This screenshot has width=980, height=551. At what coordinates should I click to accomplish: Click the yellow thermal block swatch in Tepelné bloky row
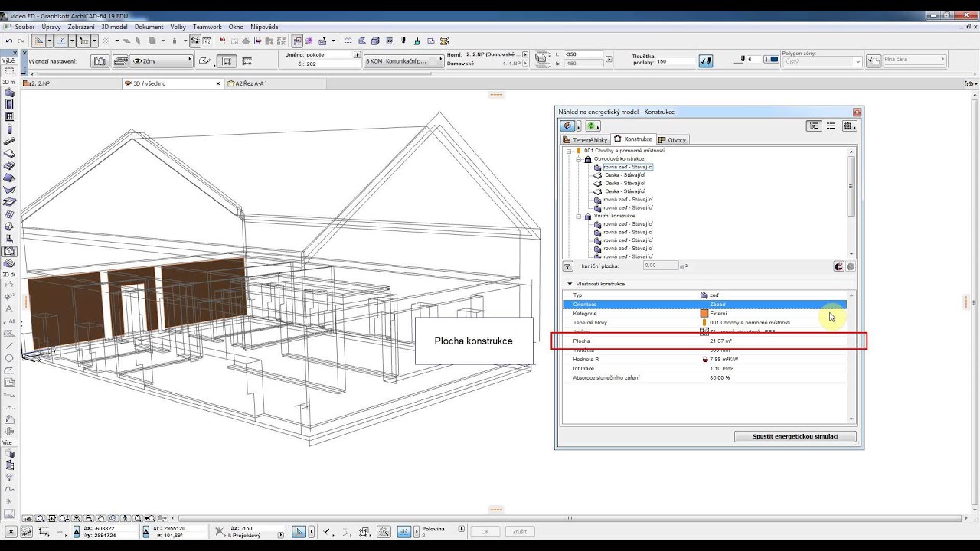coord(704,322)
